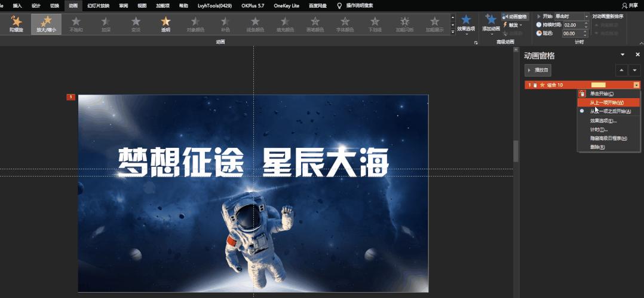Open animation pane options dropdown arrow

622,54
